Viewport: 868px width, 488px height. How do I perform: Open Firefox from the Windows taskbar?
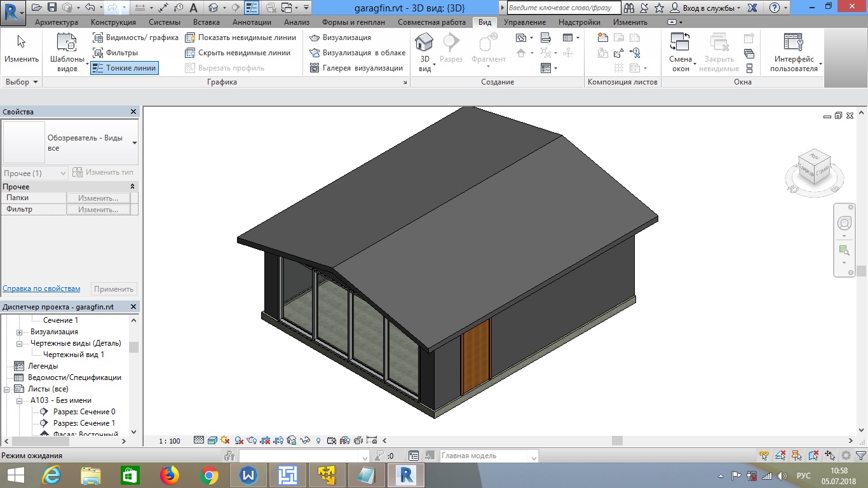pyautogui.click(x=169, y=475)
